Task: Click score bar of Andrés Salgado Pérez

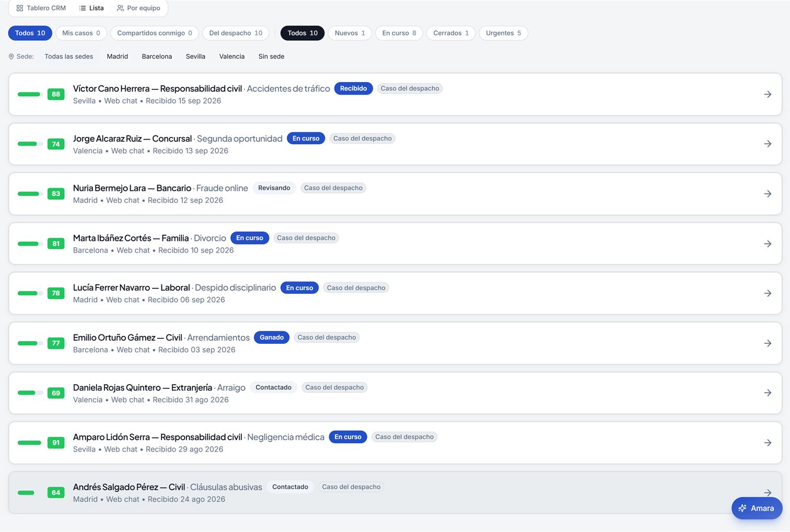Action: [x=30, y=493]
